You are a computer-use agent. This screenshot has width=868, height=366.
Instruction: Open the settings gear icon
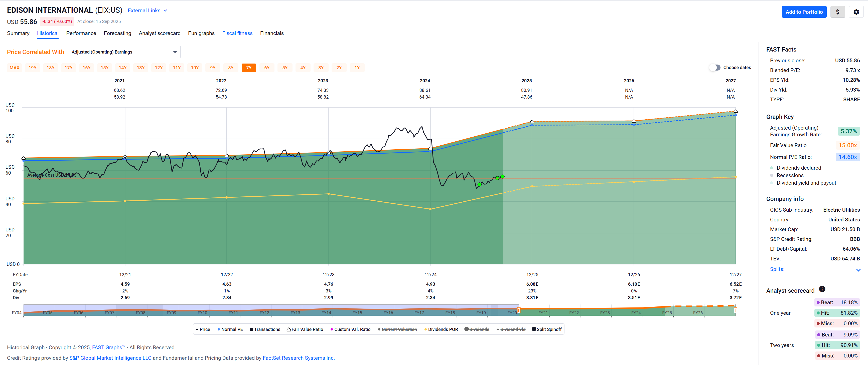(856, 12)
